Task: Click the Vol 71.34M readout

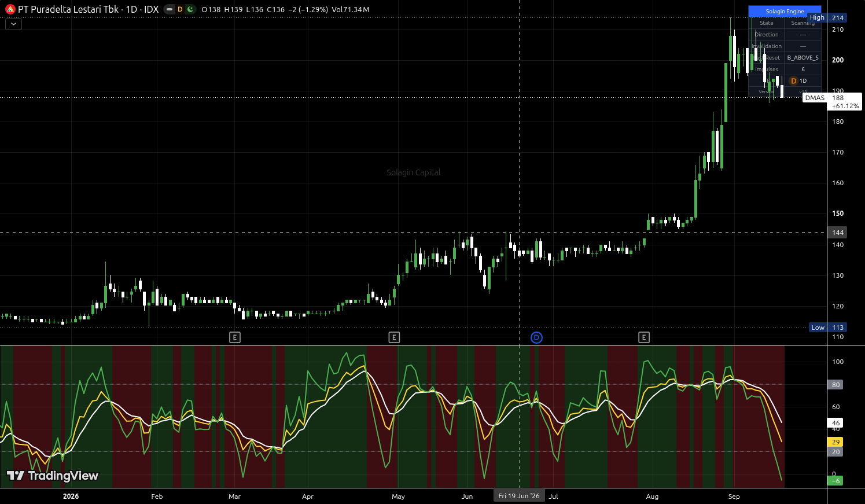Action: coord(351,10)
